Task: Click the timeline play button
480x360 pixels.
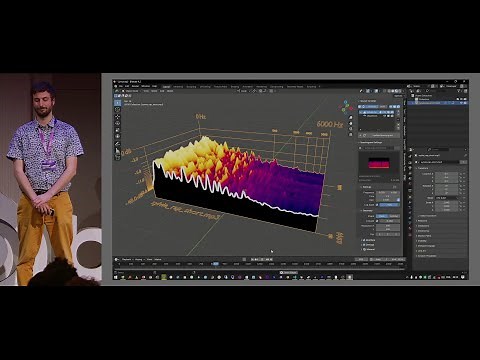Action: [x=263, y=259]
